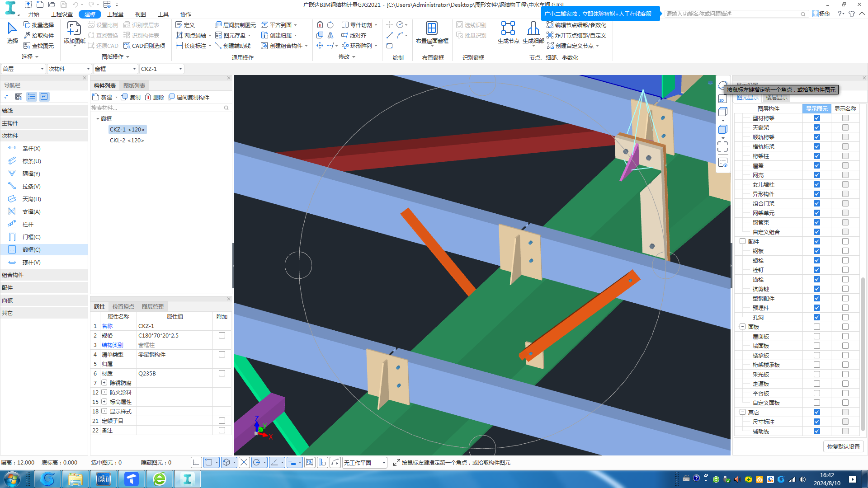
Task: Click the 拾取构件 tool
Action: click(x=39, y=35)
